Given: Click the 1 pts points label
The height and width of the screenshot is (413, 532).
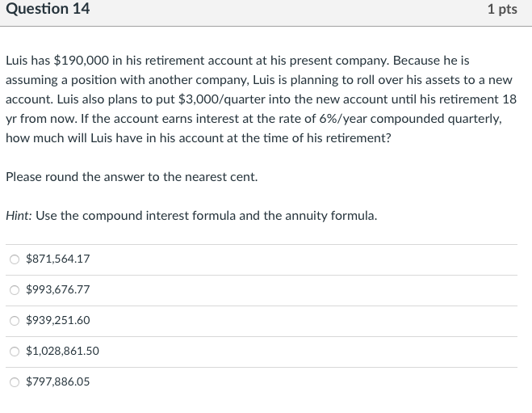Looking at the screenshot, I should point(502,10).
